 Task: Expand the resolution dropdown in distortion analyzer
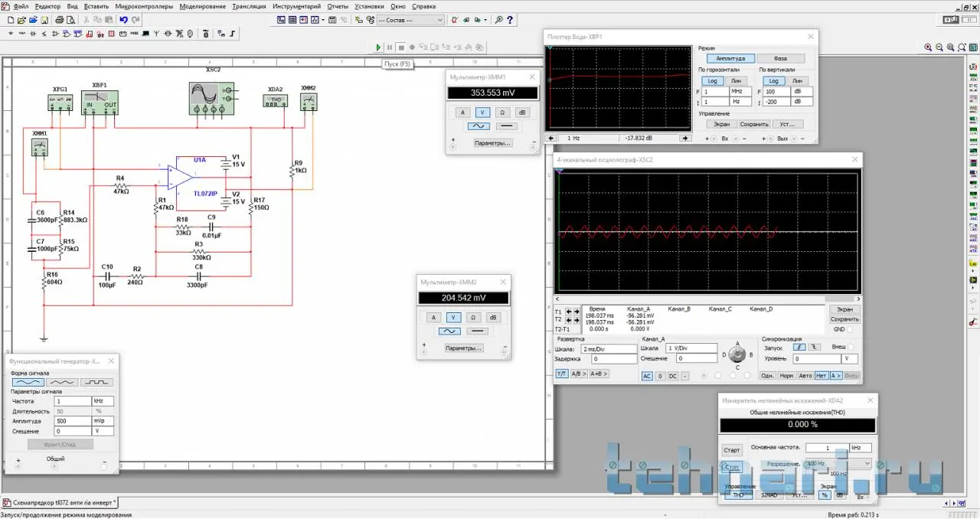(x=867, y=464)
